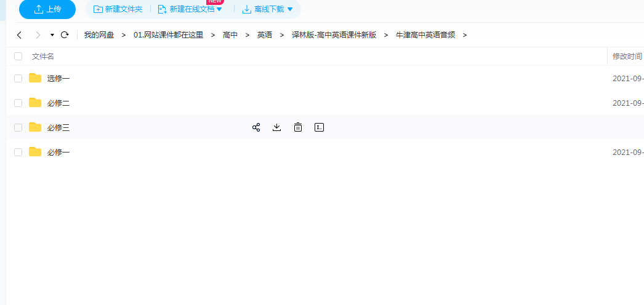This screenshot has width=644, height=305.
Task: Navigate to 英语 breadcrumb
Action: point(265,35)
